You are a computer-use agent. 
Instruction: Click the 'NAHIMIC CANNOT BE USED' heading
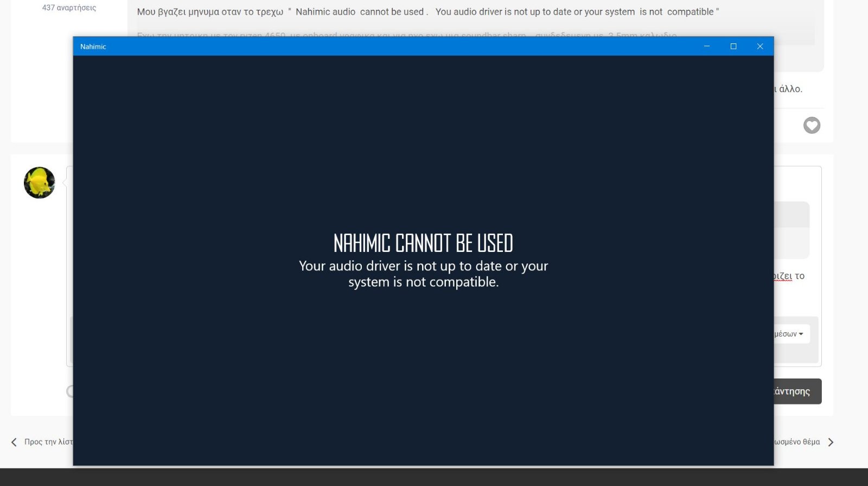coord(423,243)
